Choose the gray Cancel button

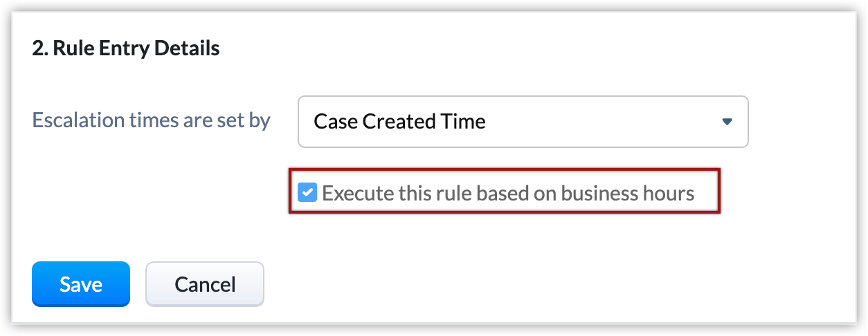click(x=205, y=283)
